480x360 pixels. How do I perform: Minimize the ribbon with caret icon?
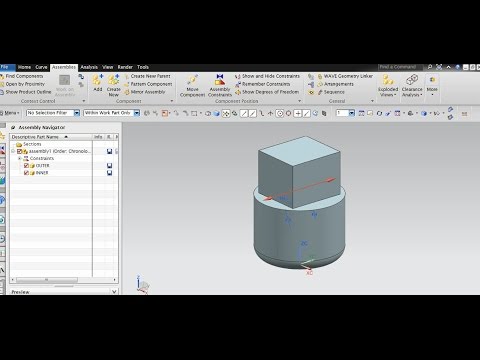(449, 67)
